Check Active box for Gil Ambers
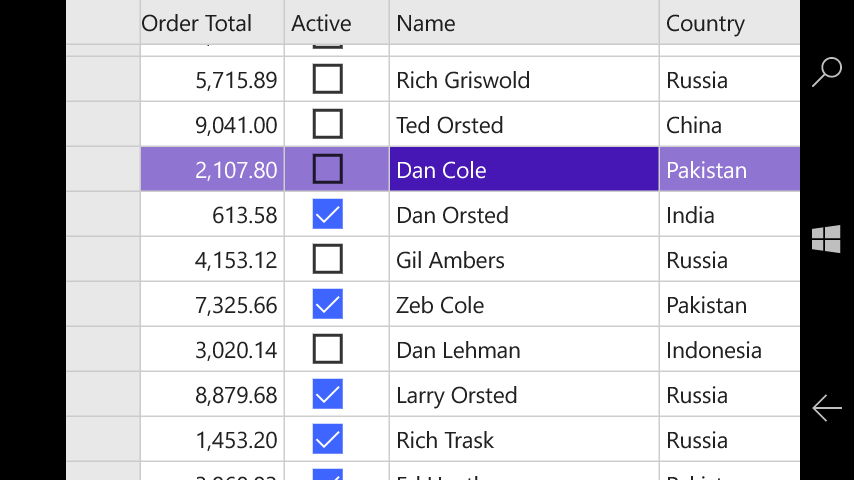This screenshot has height=480, width=854. point(328,259)
